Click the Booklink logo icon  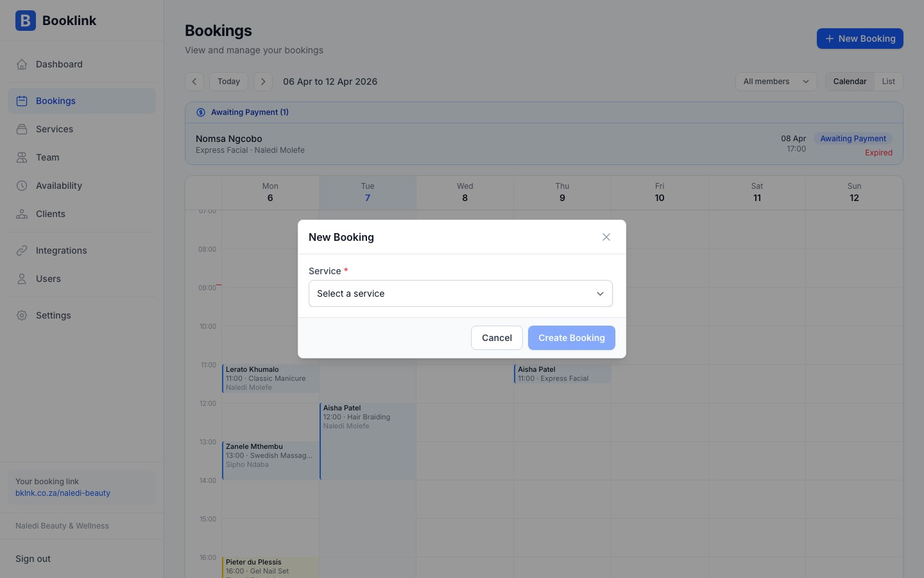pos(26,21)
